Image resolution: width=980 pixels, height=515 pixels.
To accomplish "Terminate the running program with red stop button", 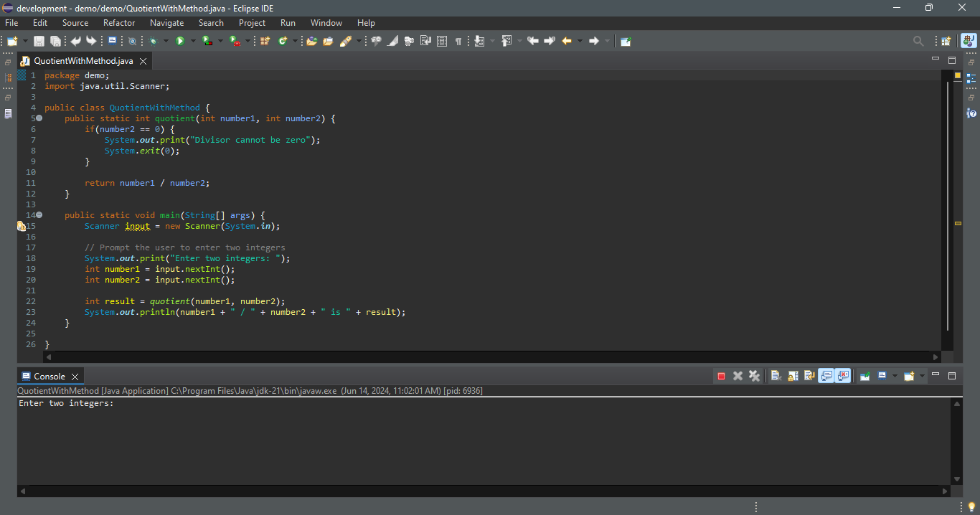I will (721, 376).
